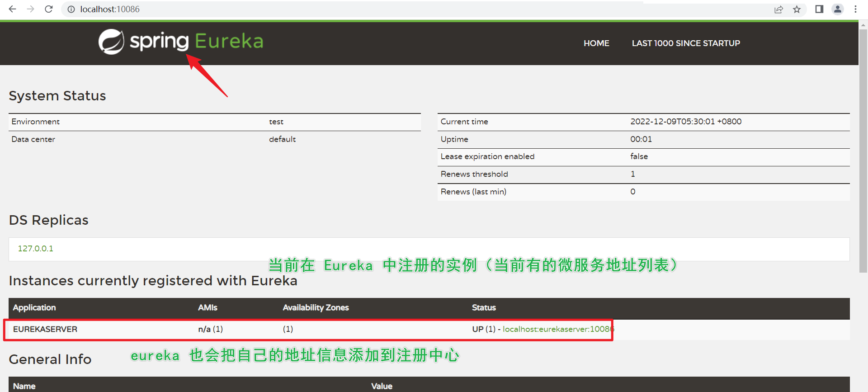The image size is (868, 392).
Task: Select the Environment value 'test'
Action: pyautogui.click(x=276, y=122)
